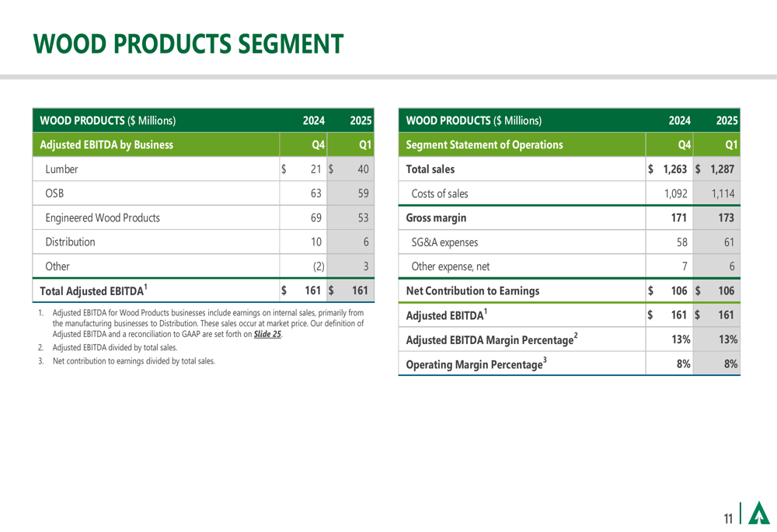The height and width of the screenshot is (532, 777).
Task: Click Gross margin Q1 value 173
Action: (x=726, y=218)
